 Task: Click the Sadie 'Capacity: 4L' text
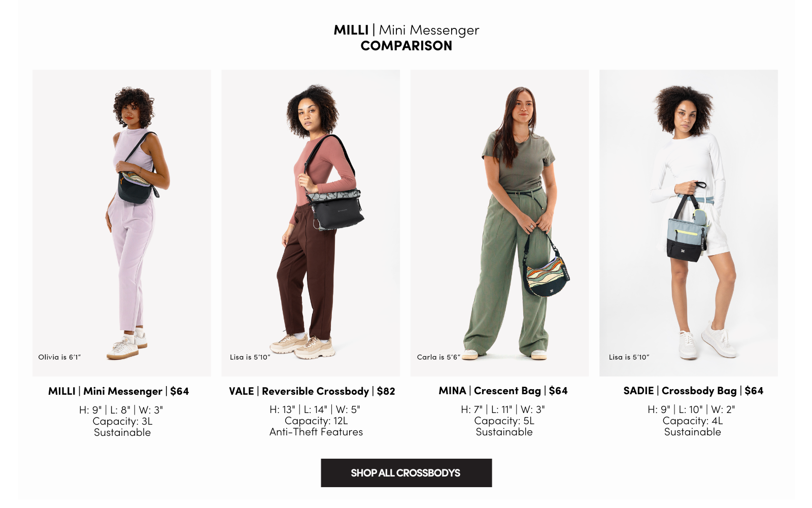(x=693, y=421)
